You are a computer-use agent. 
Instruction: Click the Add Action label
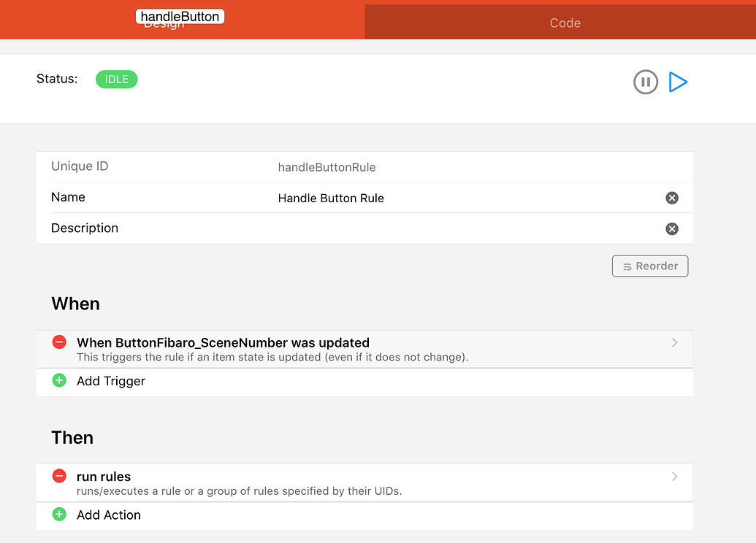[x=108, y=515]
